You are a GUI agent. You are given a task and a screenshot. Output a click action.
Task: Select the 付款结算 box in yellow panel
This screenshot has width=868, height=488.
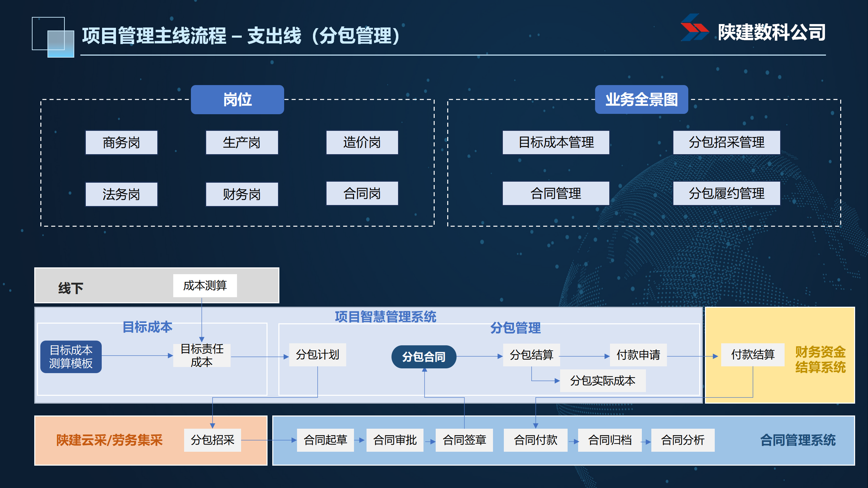point(753,355)
